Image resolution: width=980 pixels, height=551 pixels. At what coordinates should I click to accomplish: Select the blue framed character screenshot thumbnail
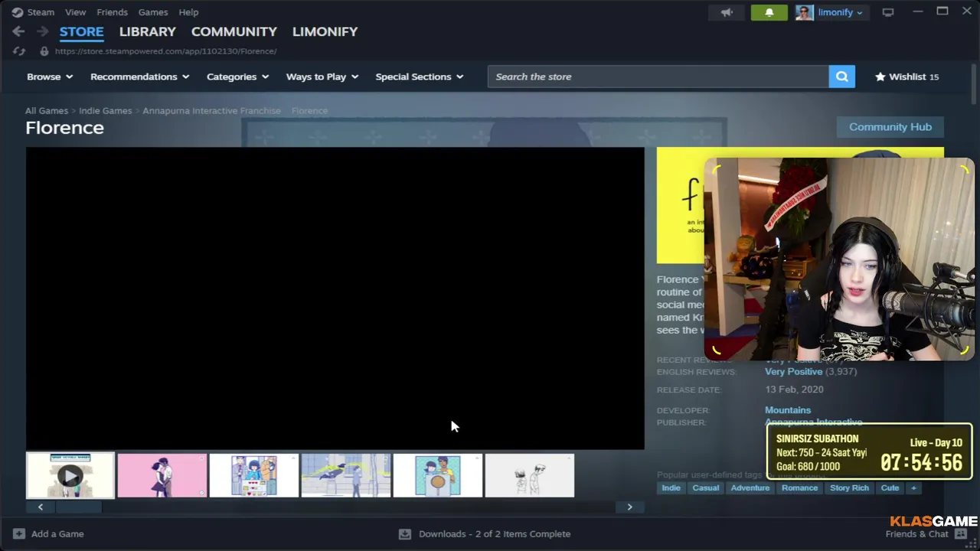point(438,475)
